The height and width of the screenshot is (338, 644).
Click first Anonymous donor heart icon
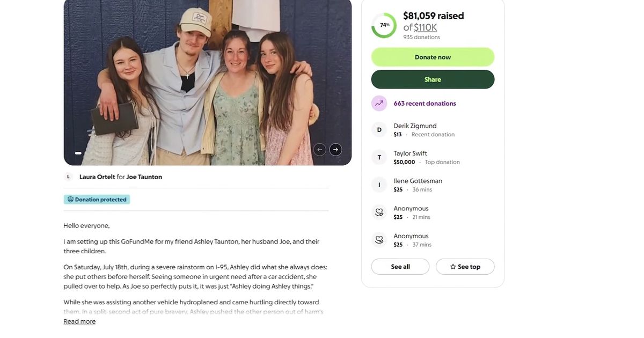click(x=379, y=212)
